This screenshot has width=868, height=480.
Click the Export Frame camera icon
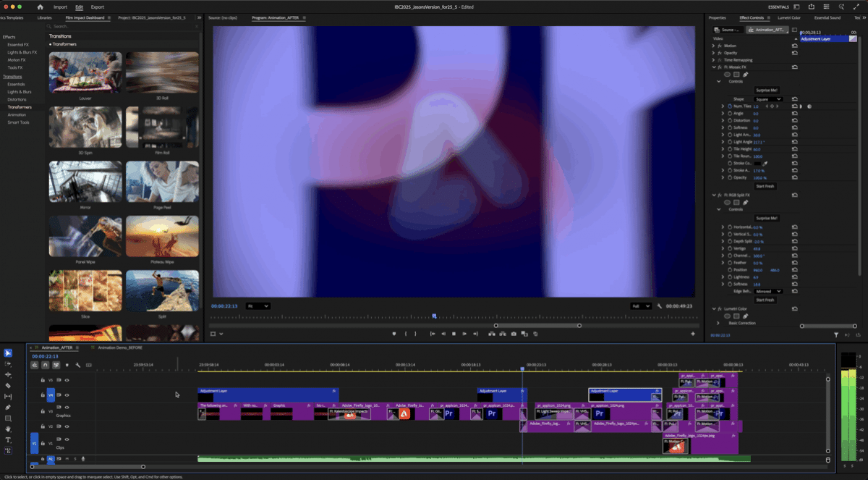coord(514,334)
